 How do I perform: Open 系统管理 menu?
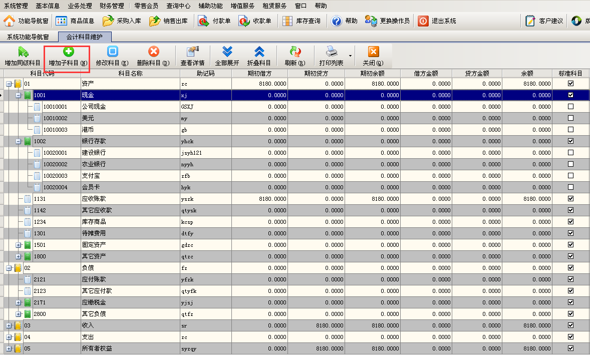pos(16,6)
